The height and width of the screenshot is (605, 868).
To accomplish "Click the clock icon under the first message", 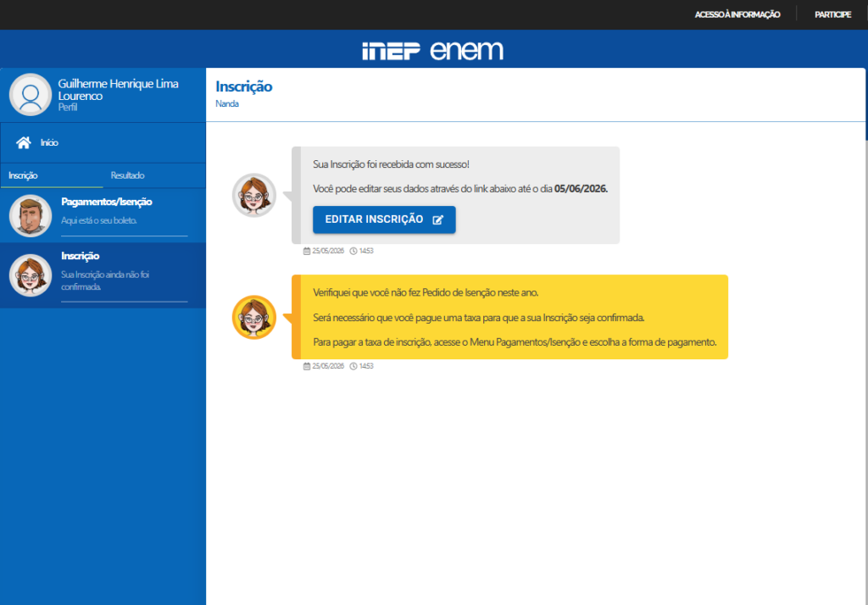I will 353,251.
